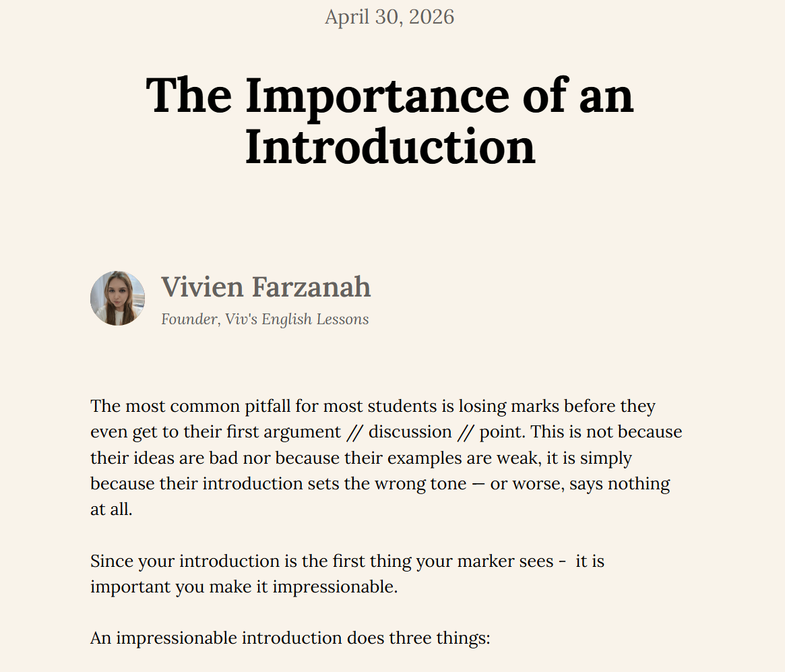
Task: Click the word 'discussion' between the slashes
Action: click(x=410, y=431)
